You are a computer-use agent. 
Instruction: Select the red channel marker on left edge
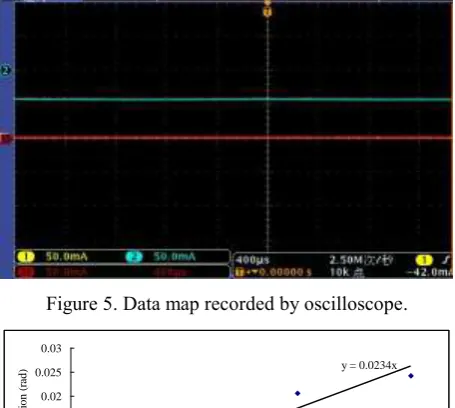[x=6, y=138]
